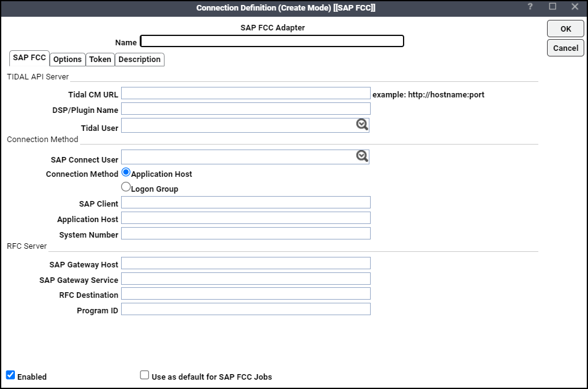Open the SAP Connect User lookup magnifier icon

362,156
